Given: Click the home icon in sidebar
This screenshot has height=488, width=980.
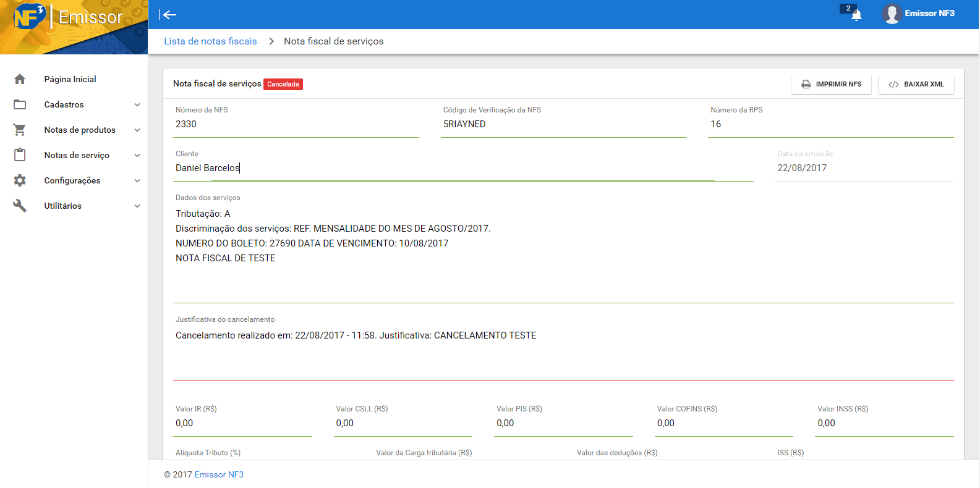Looking at the screenshot, I should pyautogui.click(x=20, y=79).
